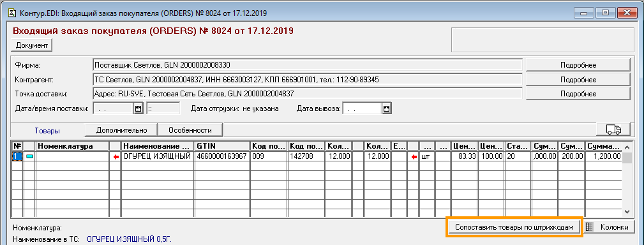
Task: Switch to the Особенности tab
Action: click(190, 130)
